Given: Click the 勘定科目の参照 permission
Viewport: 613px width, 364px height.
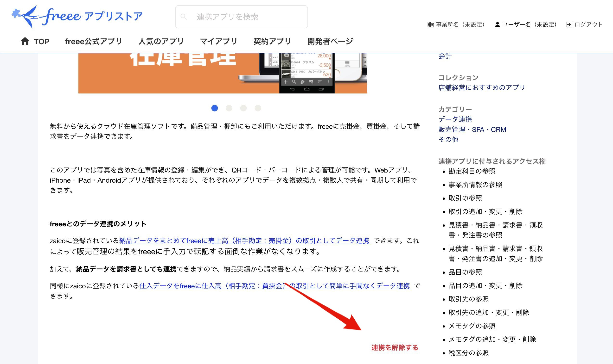Looking at the screenshot, I should pyautogui.click(x=472, y=171).
